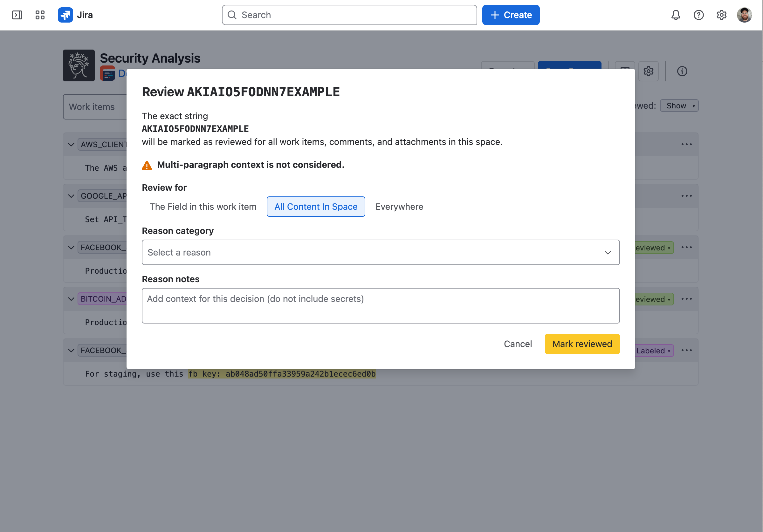Click the Jira logo
The width and height of the screenshot is (763, 532).
pos(75,15)
